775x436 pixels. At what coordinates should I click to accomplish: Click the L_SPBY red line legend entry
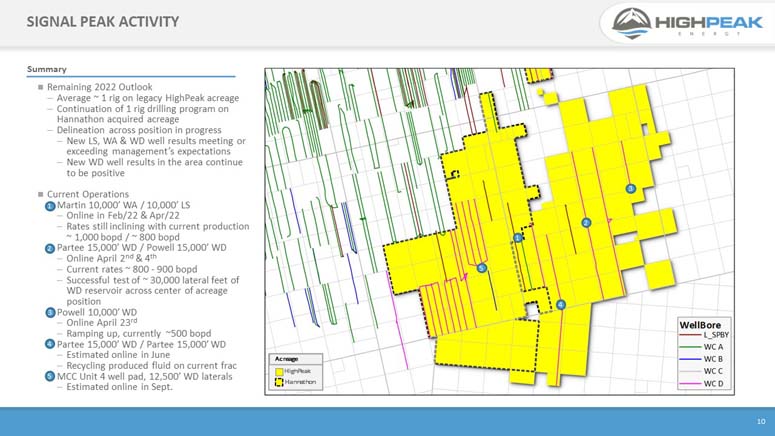pyautogui.click(x=704, y=335)
